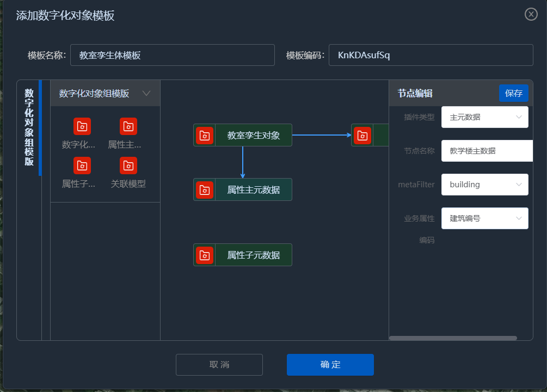This screenshot has width=547, height=392.
Task: Open the 业务属性 dropdown
Action: [x=484, y=218]
